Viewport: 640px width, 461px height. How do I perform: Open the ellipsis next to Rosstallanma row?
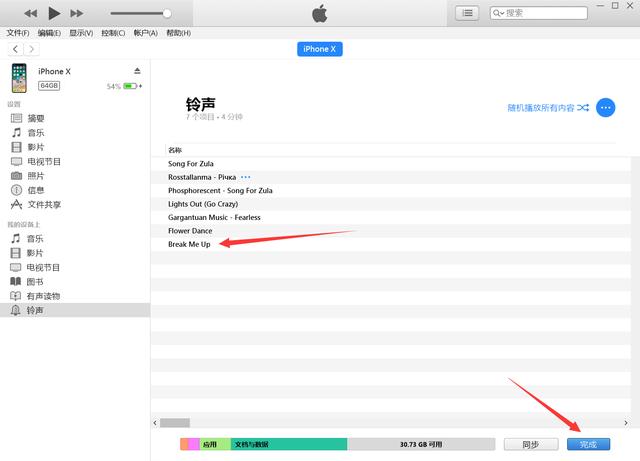[245, 177]
